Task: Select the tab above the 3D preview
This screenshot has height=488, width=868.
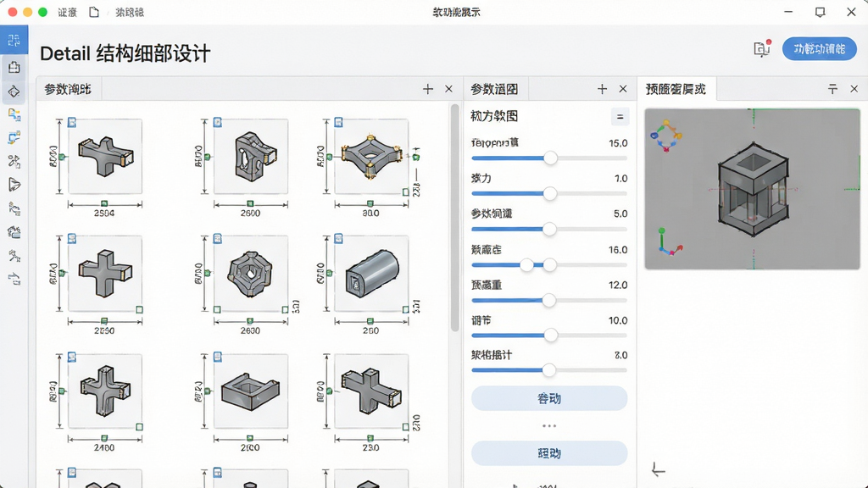Action: pyautogui.click(x=676, y=89)
